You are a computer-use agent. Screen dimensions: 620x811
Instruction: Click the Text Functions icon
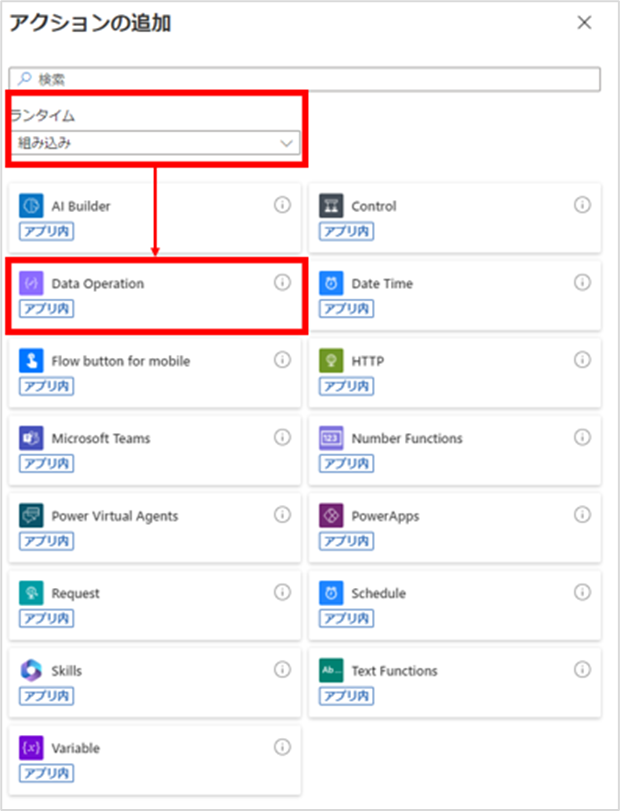click(331, 670)
